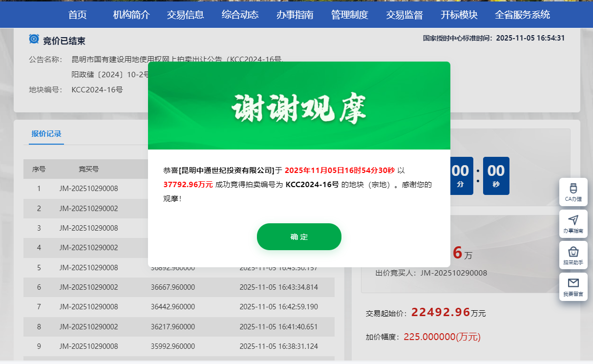Click bidder JM-202510290008 in row 3
This screenshot has width=593, height=364.
[89, 228]
